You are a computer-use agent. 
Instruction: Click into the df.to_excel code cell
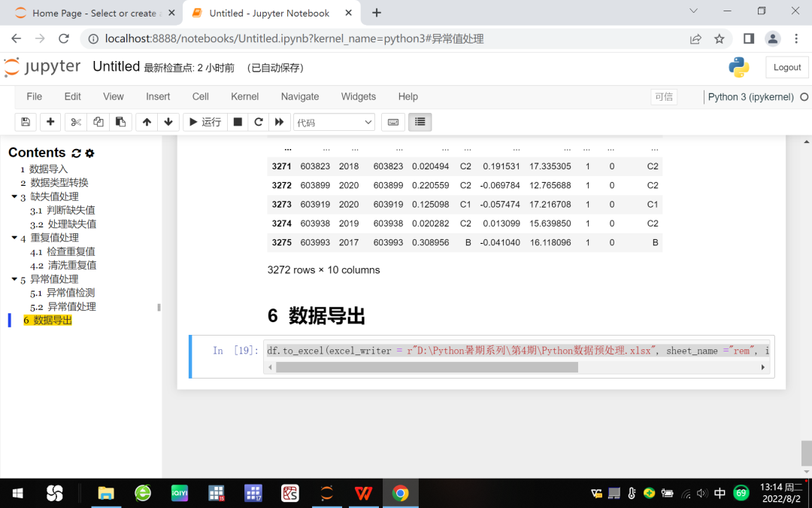(x=517, y=351)
